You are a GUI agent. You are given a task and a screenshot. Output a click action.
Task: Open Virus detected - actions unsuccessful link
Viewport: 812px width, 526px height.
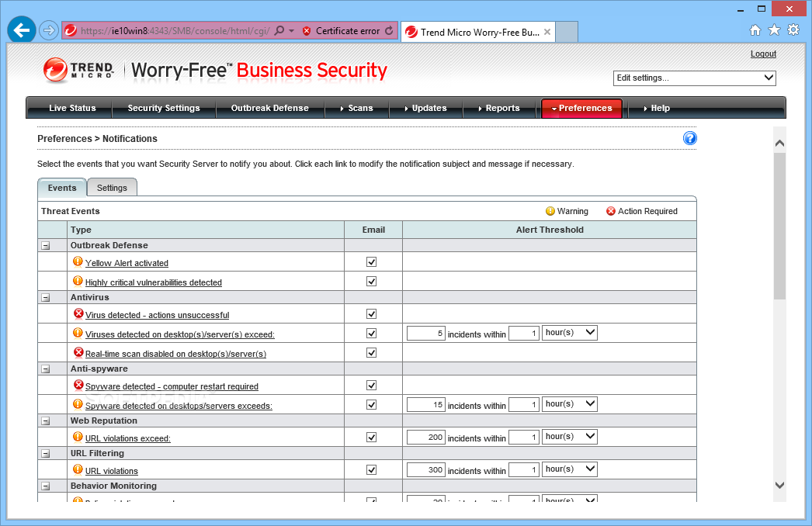[x=158, y=315]
